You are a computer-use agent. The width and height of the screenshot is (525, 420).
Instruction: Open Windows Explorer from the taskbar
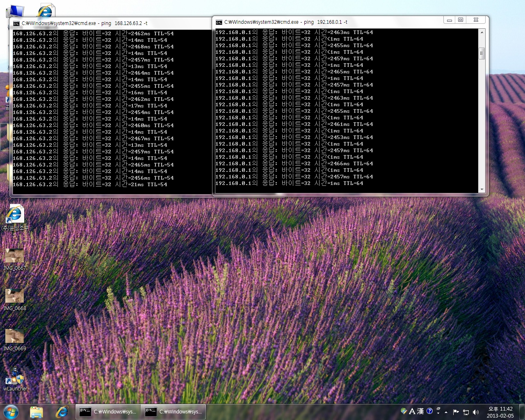pyautogui.click(x=37, y=412)
